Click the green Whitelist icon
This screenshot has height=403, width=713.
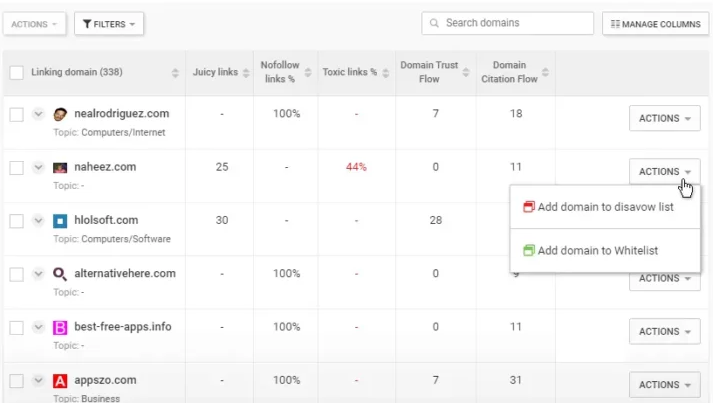[x=529, y=251]
